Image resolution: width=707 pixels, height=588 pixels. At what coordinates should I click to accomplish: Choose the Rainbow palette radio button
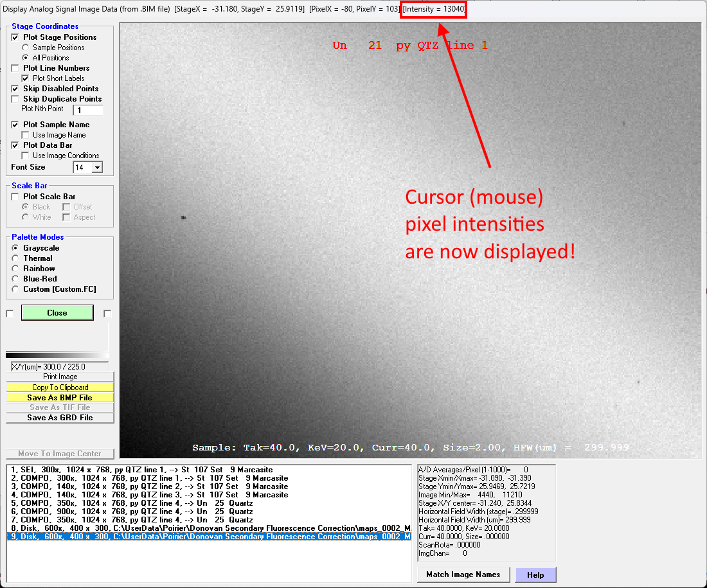[15, 269]
